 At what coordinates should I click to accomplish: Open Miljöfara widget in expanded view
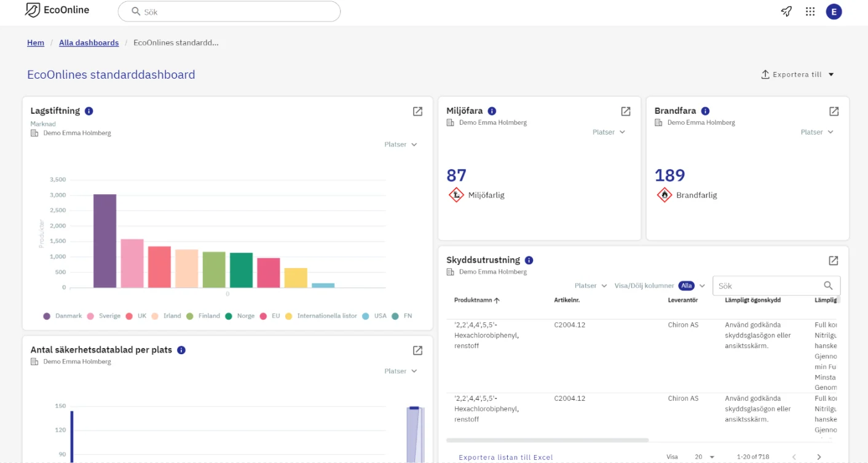(625, 111)
